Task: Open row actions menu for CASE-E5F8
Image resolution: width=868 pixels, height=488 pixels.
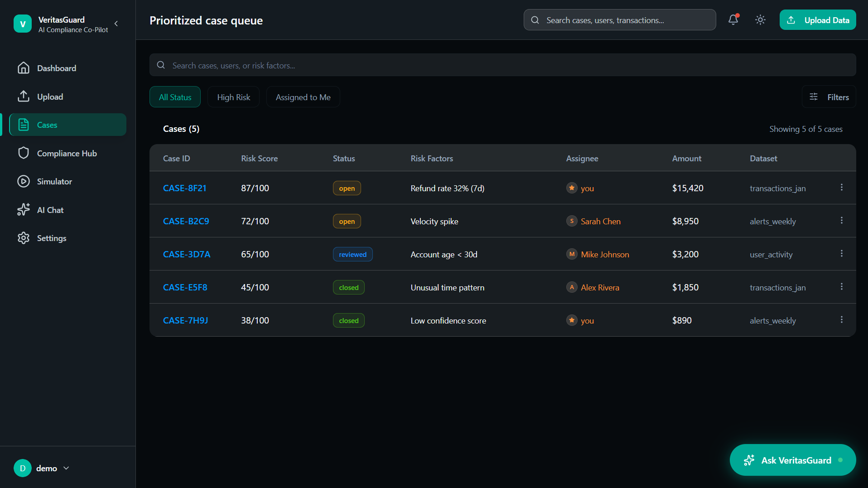Action: (842, 287)
